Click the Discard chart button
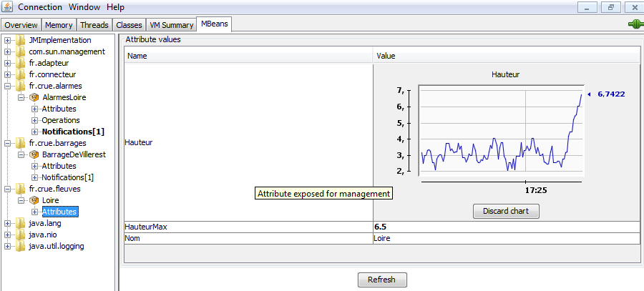Viewport: 644px width, 291px height. 506,211
